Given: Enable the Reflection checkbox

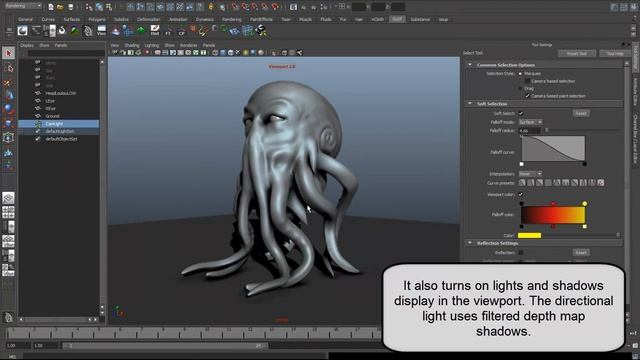Looking at the screenshot, I should (x=521, y=253).
